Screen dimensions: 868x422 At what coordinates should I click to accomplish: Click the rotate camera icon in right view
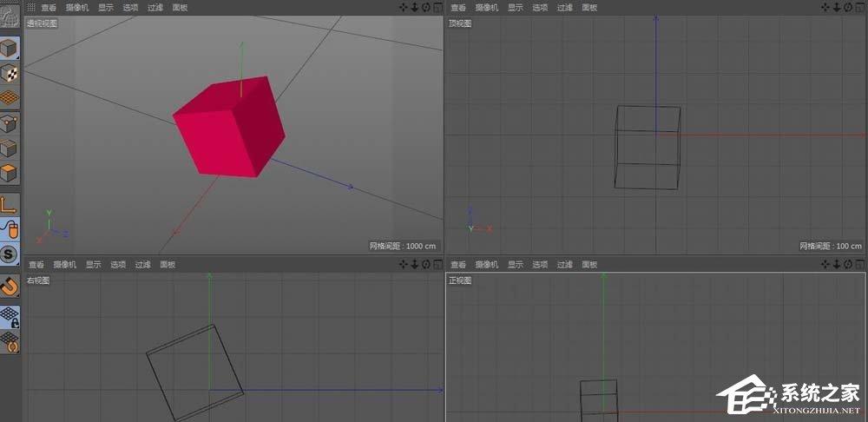[x=425, y=264]
